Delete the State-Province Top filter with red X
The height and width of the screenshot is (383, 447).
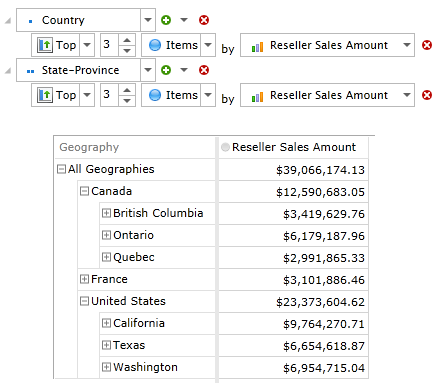427,95
